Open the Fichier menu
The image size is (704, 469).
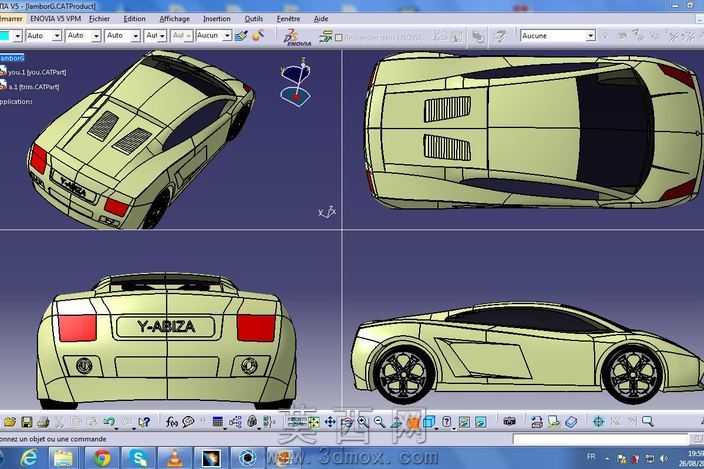pos(99,19)
